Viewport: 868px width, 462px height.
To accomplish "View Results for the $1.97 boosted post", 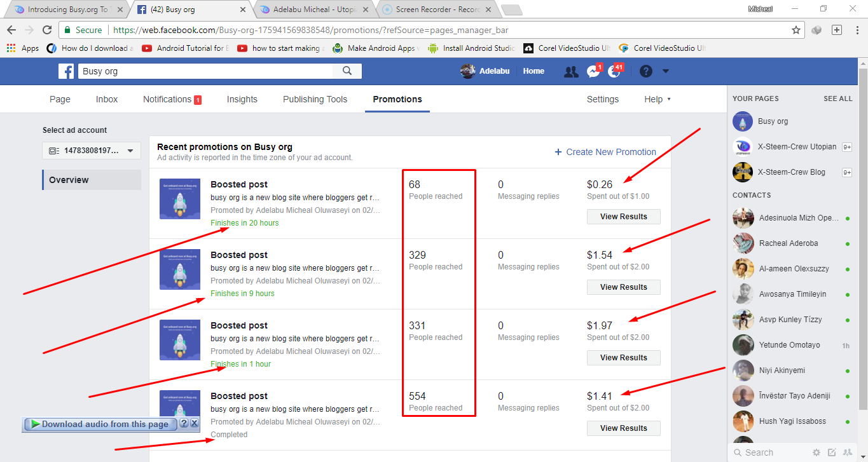I will click(x=624, y=358).
